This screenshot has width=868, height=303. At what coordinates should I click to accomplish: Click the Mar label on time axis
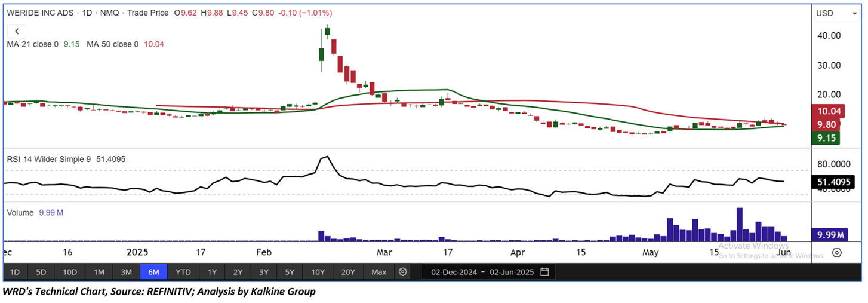(x=384, y=252)
